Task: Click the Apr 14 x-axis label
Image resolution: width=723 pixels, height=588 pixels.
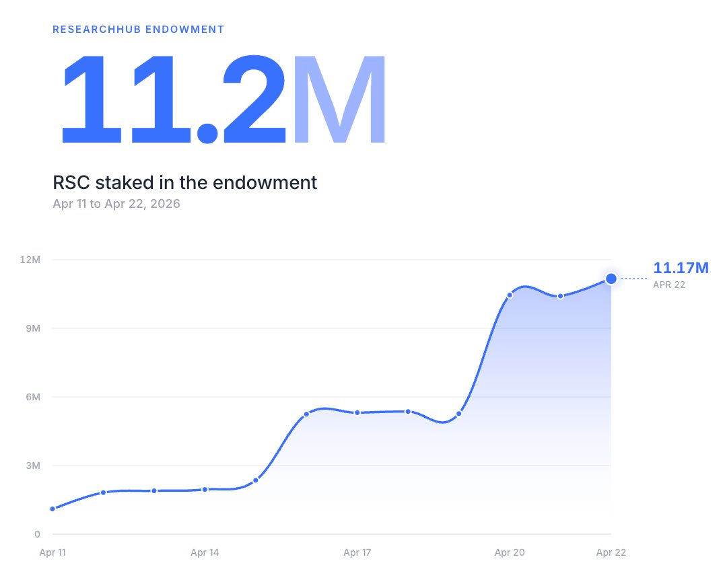Action: [x=205, y=552]
